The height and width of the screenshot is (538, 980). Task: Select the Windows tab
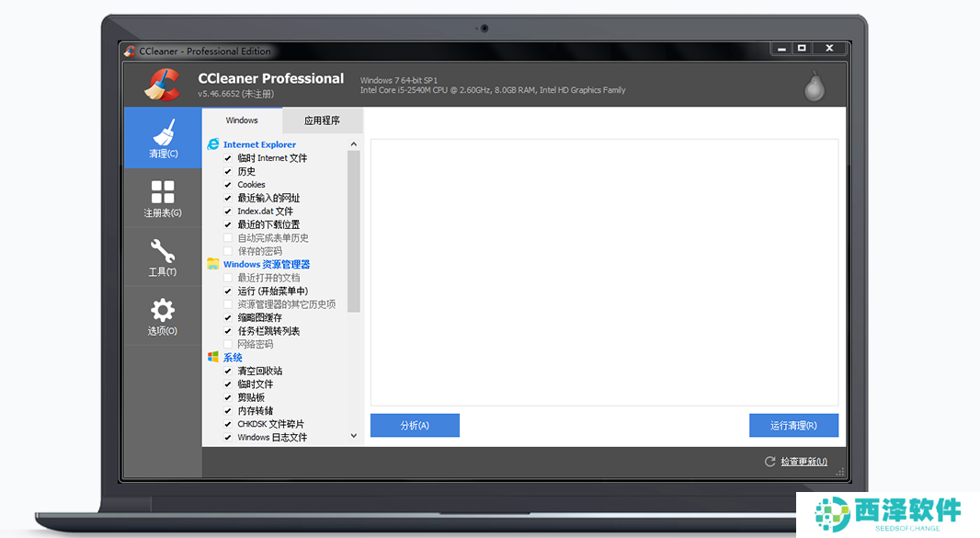[x=242, y=120]
